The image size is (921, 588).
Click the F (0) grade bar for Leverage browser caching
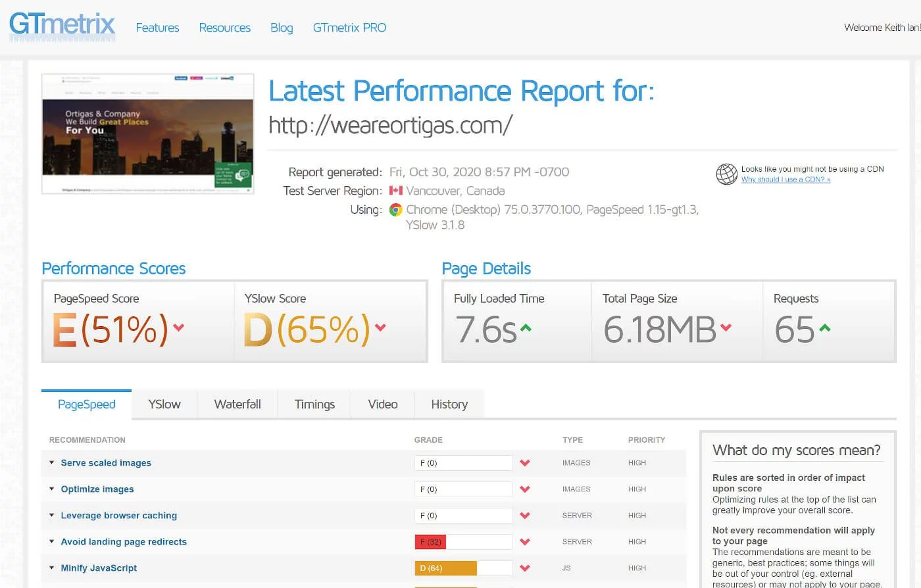coord(463,516)
